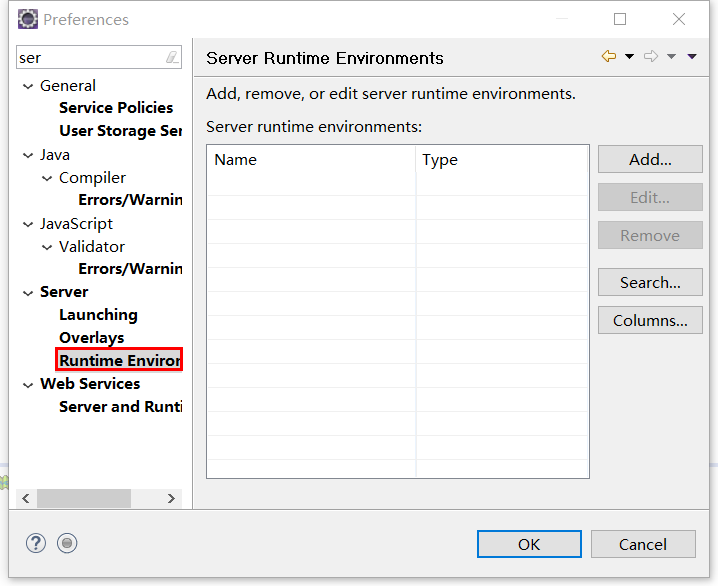
Task: Click the Help question mark icon
Action: (36, 543)
